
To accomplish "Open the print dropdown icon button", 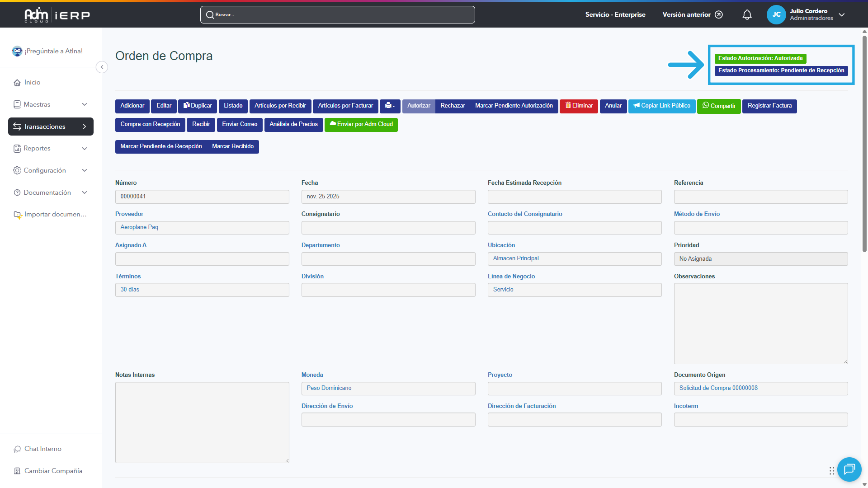I will [390, 106].
